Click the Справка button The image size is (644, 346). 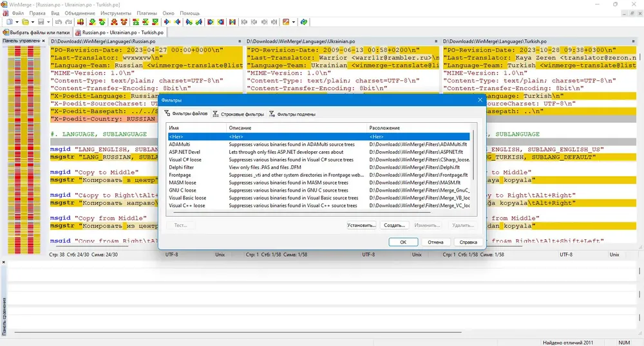click(468, 242)
